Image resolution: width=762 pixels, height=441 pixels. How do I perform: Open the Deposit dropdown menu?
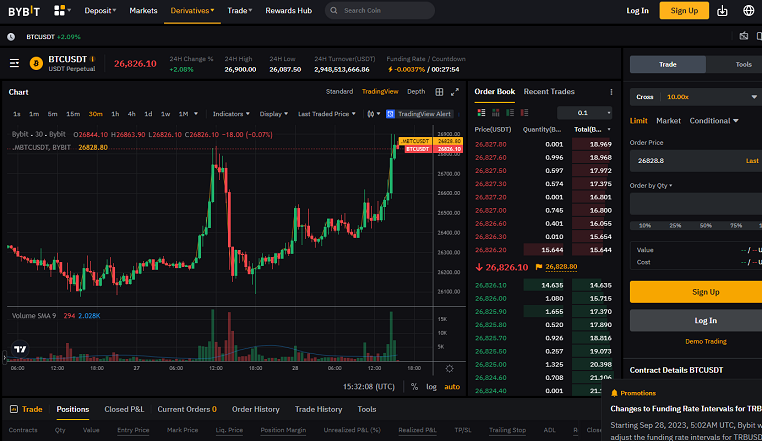[x=100, y=11]
